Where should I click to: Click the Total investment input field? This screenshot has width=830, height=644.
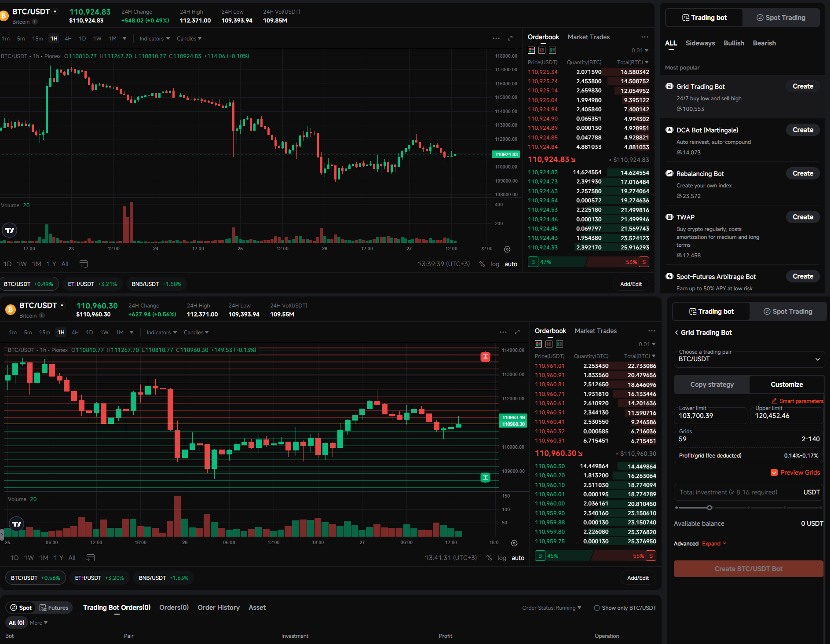click(748, 492)
